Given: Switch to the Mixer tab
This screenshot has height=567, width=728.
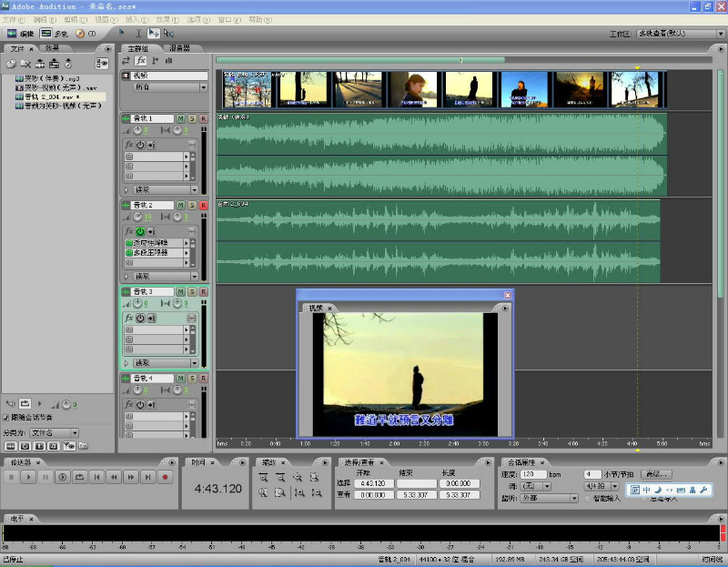Looking at the screenshot, I should (x=179, y=48).
